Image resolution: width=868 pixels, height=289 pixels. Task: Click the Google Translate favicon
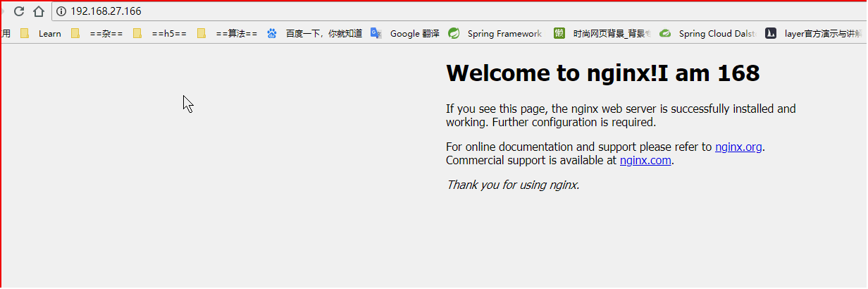[376, 33]
